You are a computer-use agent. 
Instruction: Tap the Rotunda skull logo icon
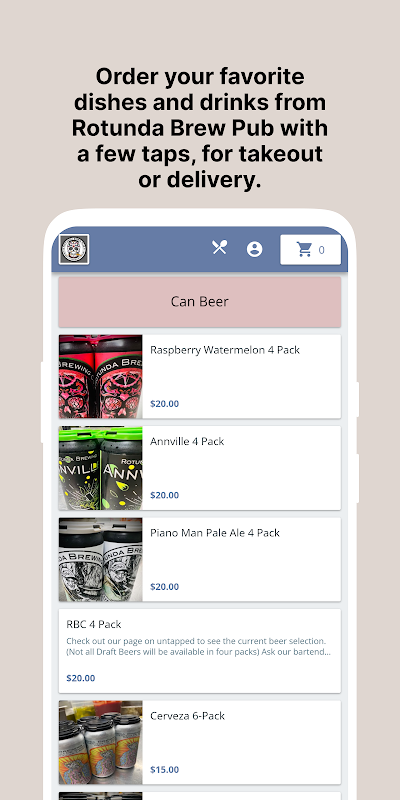(74, 249)
